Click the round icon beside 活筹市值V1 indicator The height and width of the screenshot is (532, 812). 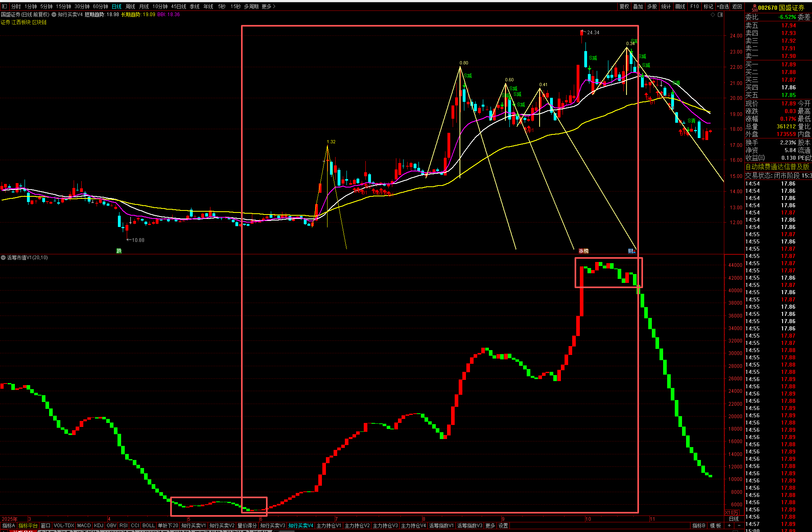tap(3, 258)
